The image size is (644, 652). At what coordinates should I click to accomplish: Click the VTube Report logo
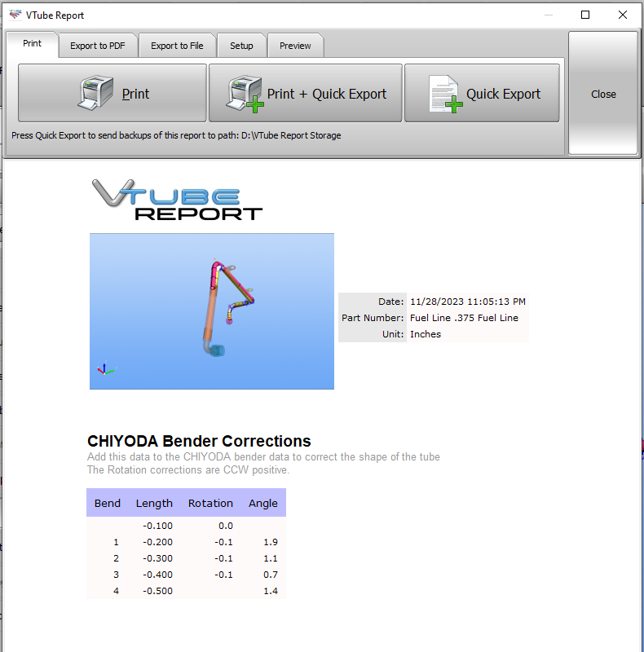177,200
